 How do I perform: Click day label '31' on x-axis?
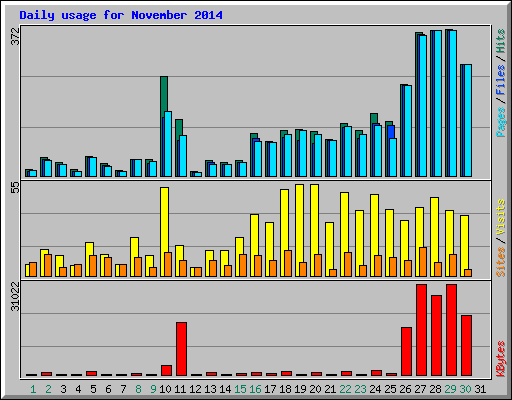coord(480,389)
